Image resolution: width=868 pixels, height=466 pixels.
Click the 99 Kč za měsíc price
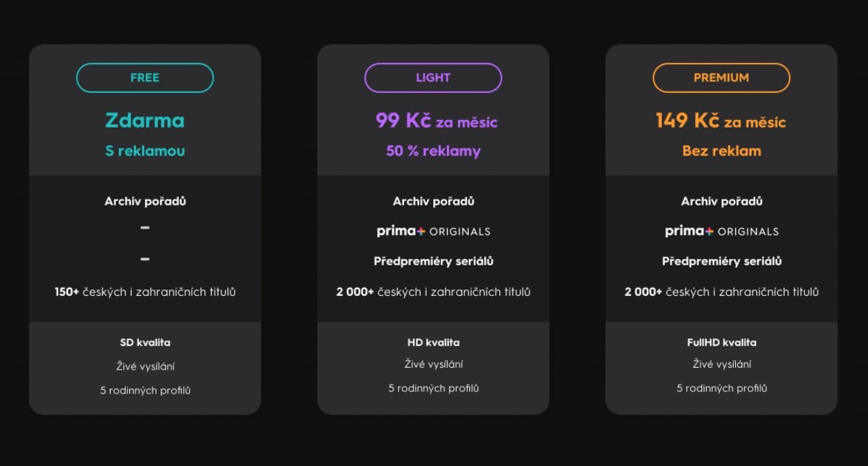pos(436,121)
